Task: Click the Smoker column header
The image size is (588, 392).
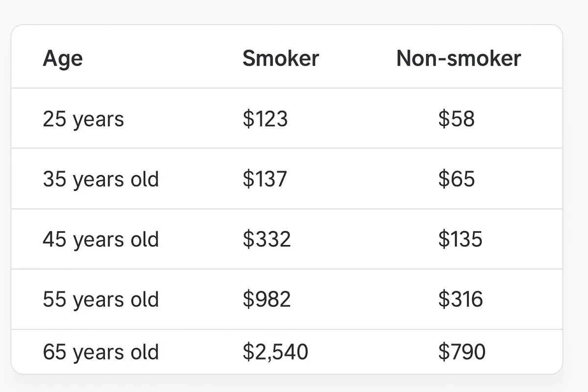Action: point(280,58)
